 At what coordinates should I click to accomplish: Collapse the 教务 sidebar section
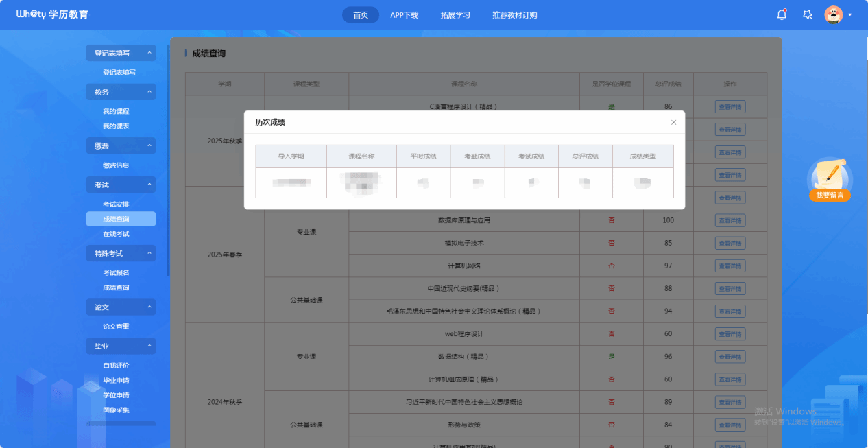pos(149,92)
